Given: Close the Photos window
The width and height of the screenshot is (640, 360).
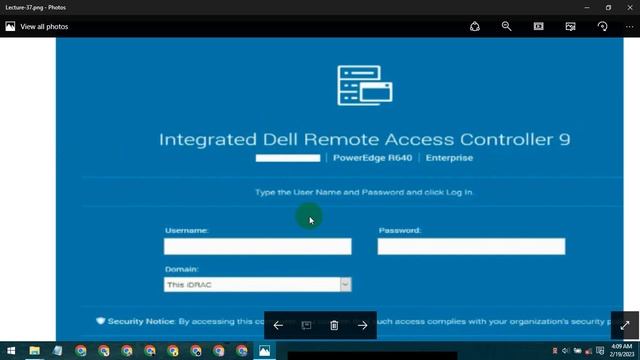Looking at the screenshot, I should pos(630,7).
